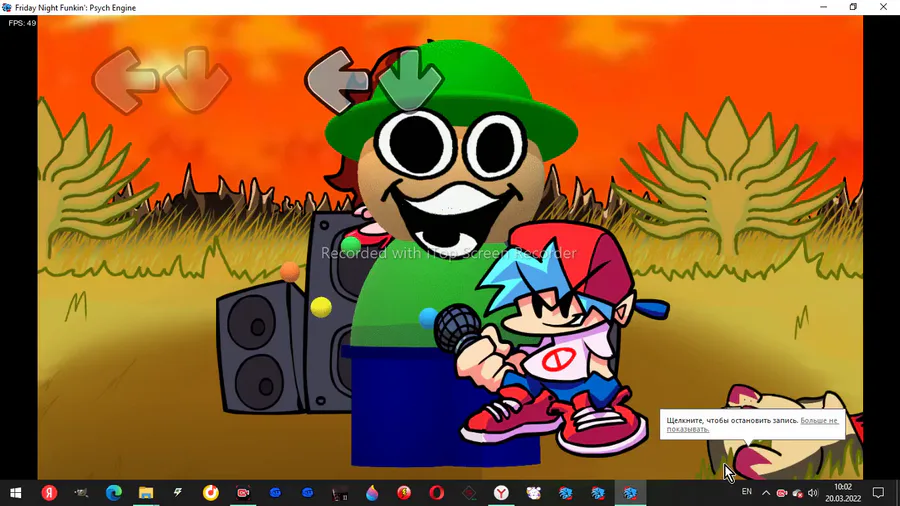Open the yellow music note app
The height and width of the screenshot is (506, 900).
point(211,493)
